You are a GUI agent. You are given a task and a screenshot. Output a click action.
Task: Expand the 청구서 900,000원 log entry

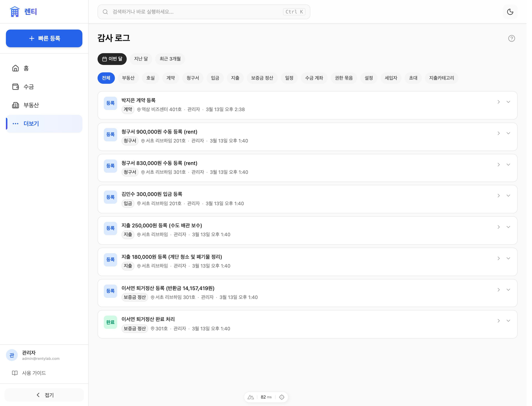[x=508, y=133]
